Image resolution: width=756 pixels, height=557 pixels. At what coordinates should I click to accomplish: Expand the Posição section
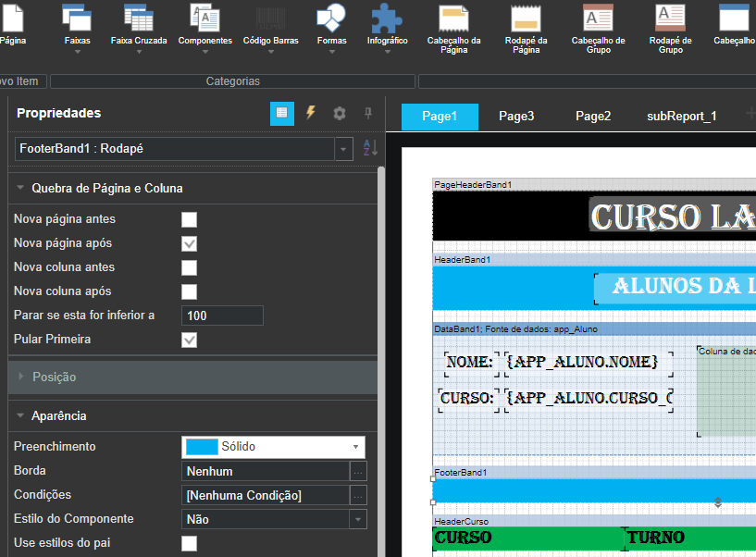click(20, 377)
